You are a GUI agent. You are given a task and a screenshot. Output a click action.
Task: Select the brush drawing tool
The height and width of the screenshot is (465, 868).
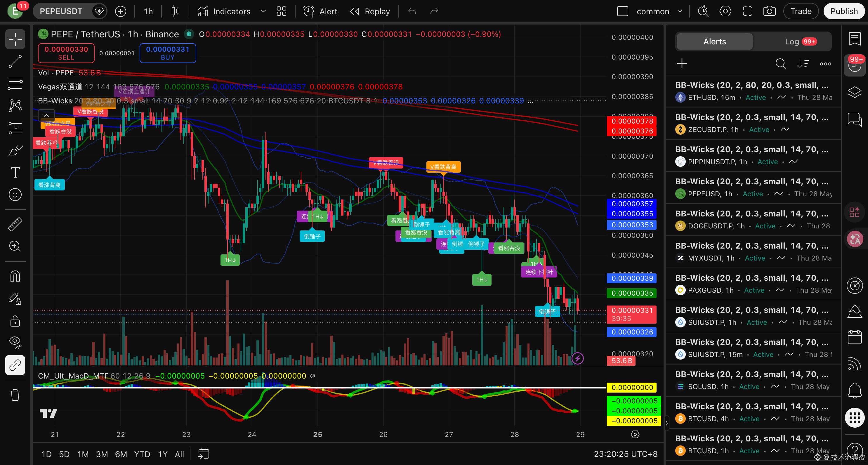(x=15, y=150)
